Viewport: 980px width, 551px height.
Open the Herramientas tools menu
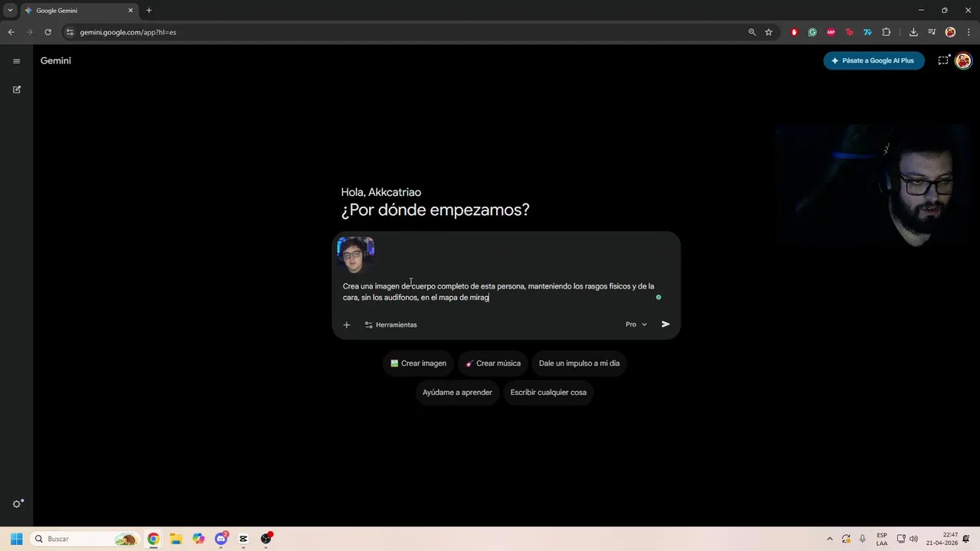pos(390,324)
